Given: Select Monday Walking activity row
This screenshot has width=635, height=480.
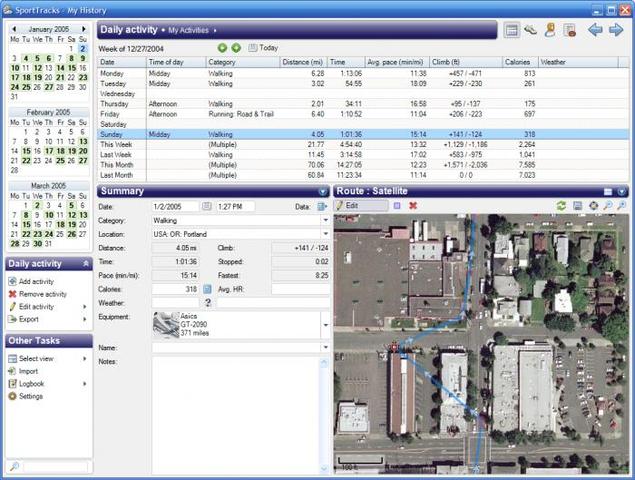Looking at the screenshot, I should click(363, 73).
